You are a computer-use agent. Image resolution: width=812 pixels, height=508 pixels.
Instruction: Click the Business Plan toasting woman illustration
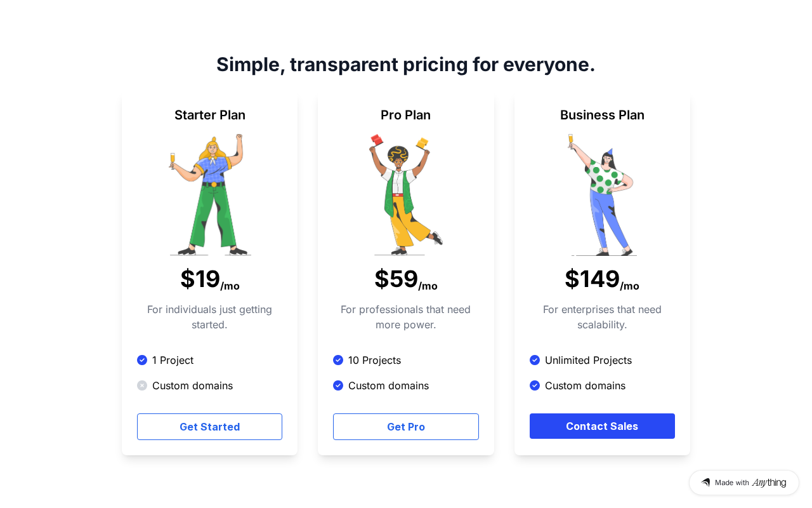click(602, 195)
